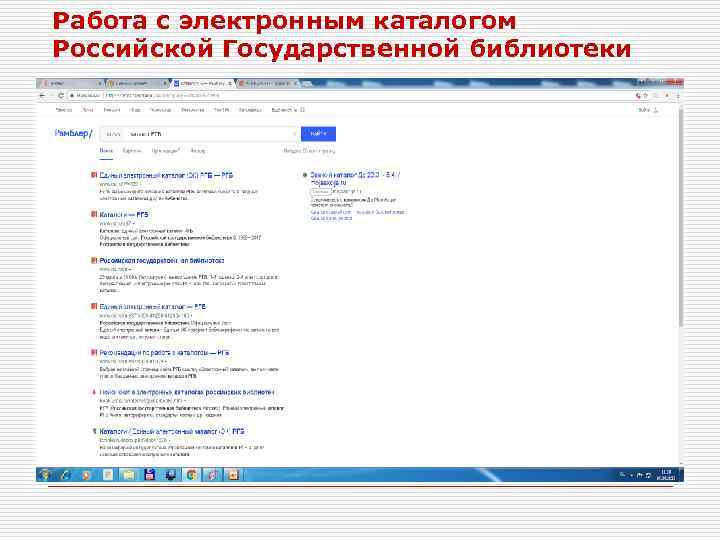
Task: Open result Единый электронный каталог (ЭК) РГБ — РГБ
Action: point(166,175)
